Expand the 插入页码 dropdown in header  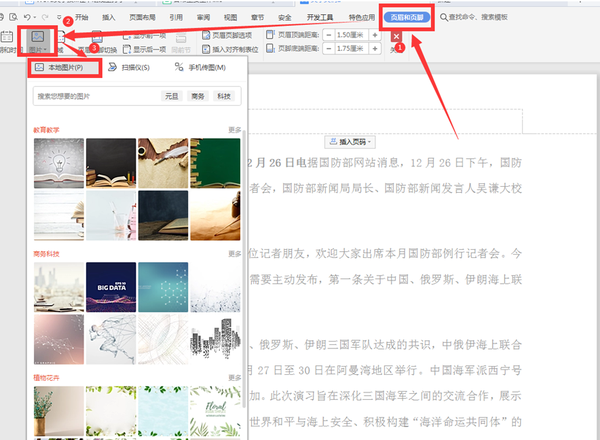point(350,142)
